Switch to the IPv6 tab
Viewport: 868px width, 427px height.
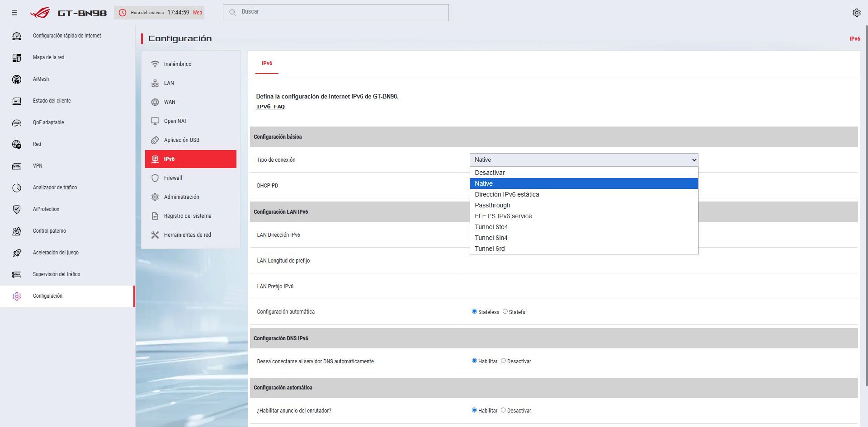click(267, 63)
